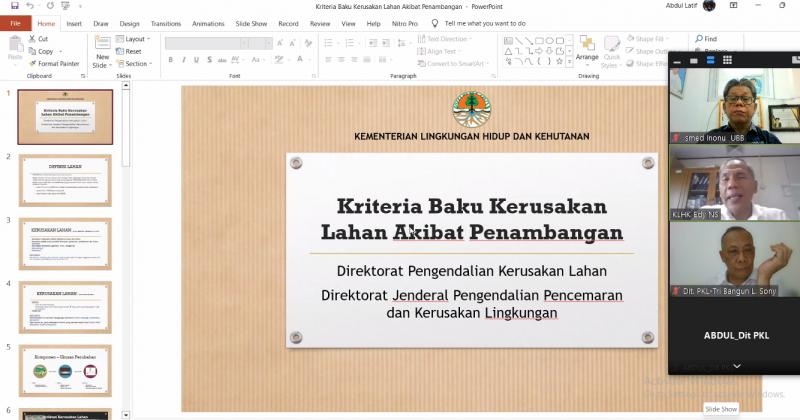Viewport: 800px width, 420px height.
Task: Click the Arrange objects icon
Action: pyautogui.click(x=587, y=48)
